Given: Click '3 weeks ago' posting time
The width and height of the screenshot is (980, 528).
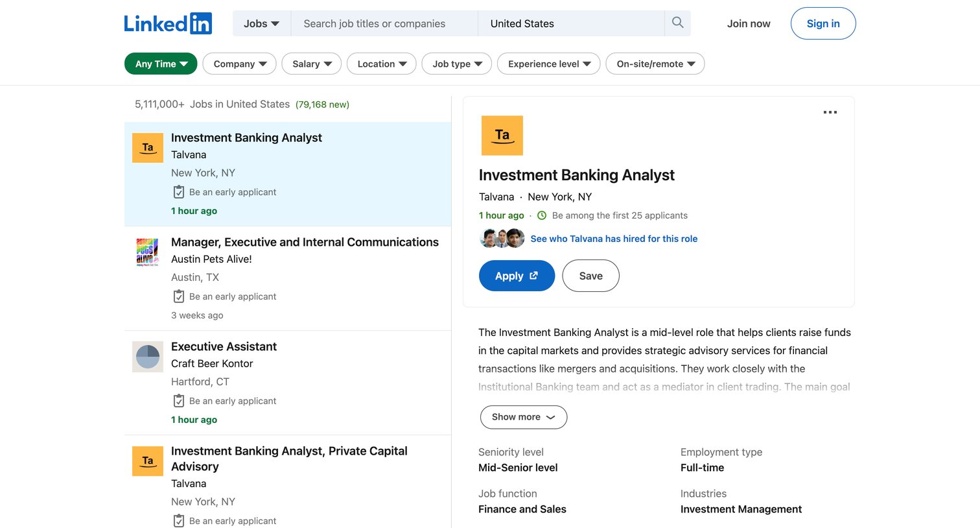Looking at the screenshot, I should [x=197, y=315].
